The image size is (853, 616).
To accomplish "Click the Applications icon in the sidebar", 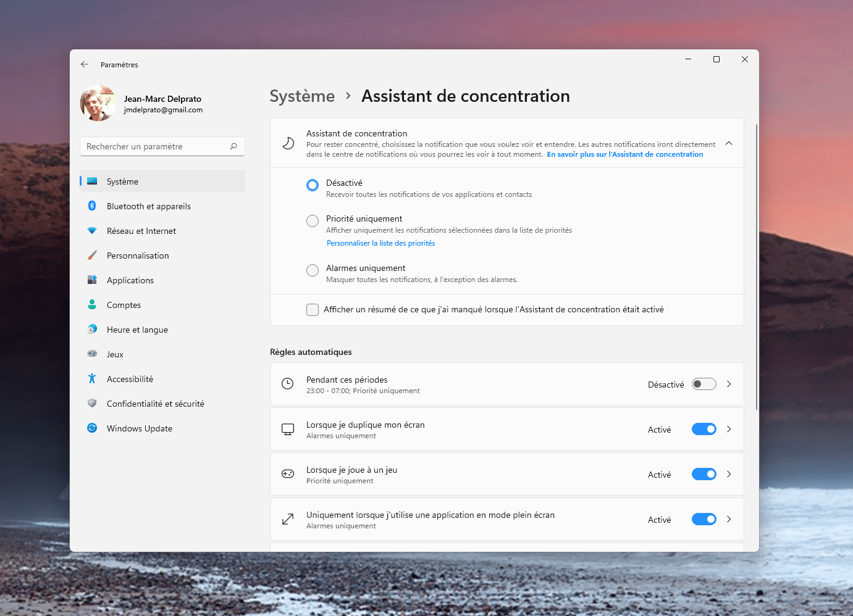I will (x=92, y=280).
